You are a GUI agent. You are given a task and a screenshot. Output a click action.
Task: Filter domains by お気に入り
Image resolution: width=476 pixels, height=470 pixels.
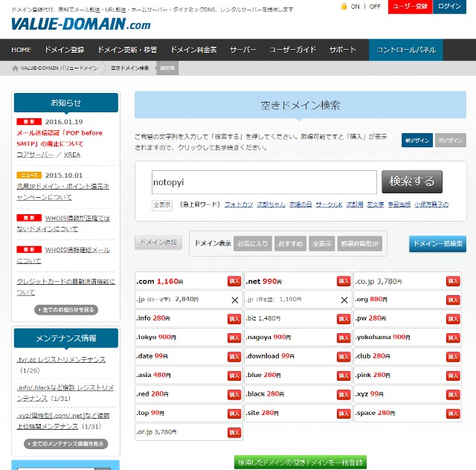pos(253,243)
